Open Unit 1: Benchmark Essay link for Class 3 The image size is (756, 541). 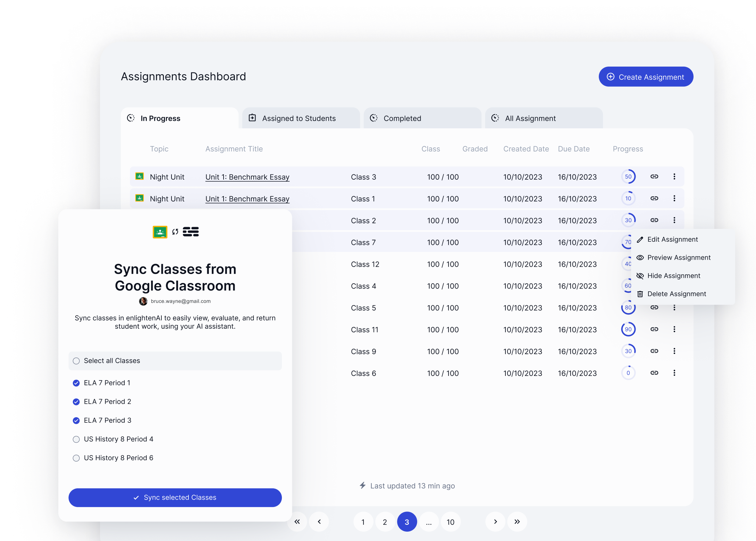(247, 177)
